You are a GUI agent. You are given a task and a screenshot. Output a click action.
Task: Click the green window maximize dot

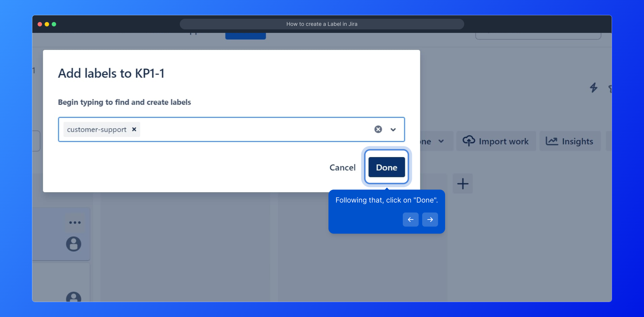[x=54, y=24]
